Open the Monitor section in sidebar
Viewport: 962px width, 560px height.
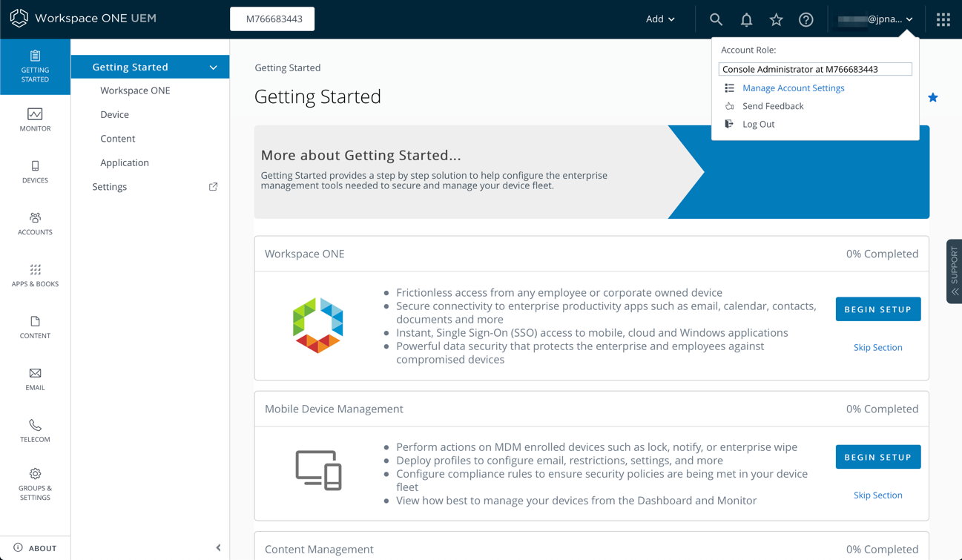(x=35, y=119)
